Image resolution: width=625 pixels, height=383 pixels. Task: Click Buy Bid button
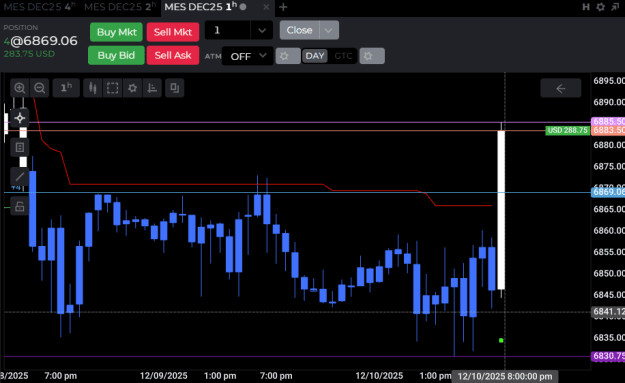116,55
